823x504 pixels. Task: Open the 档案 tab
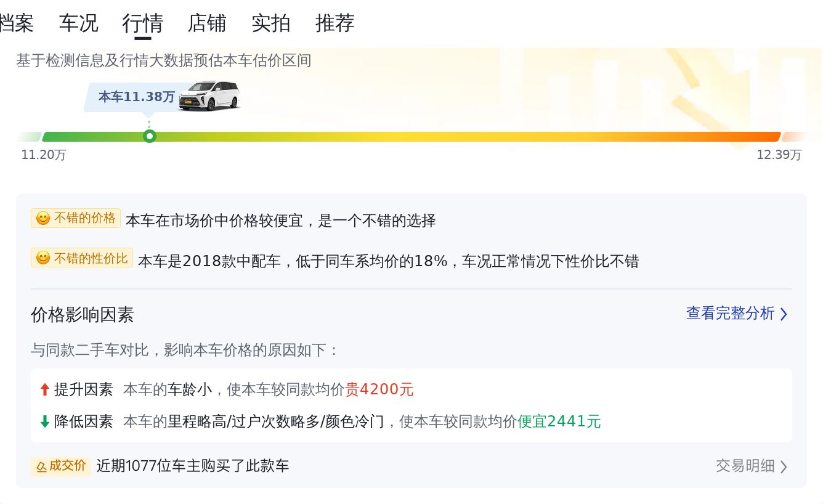point(17,23)
